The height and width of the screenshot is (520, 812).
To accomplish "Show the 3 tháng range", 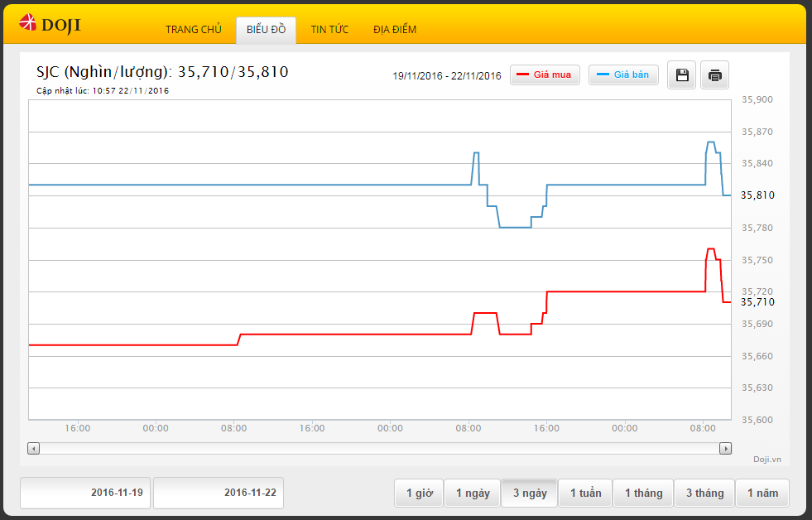I will 704,493.
